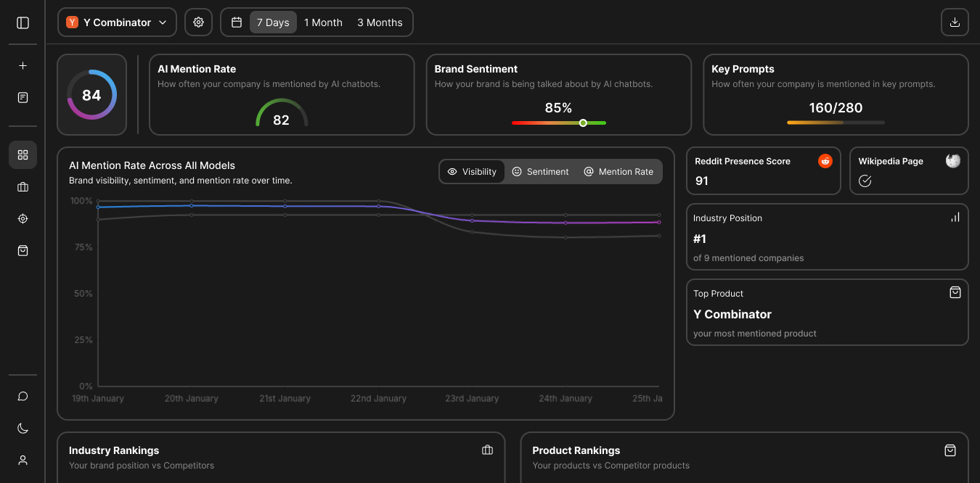Expand the Y Combinator company dropdown
The height and width of the screenshot is (483, 980).
[117, 22]
